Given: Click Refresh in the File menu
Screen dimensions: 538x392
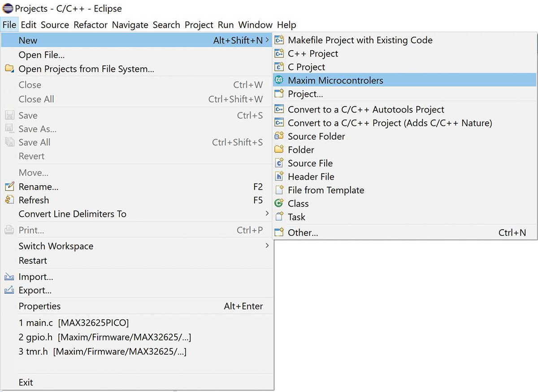Looking at the screenshot, I should [34, 200].
